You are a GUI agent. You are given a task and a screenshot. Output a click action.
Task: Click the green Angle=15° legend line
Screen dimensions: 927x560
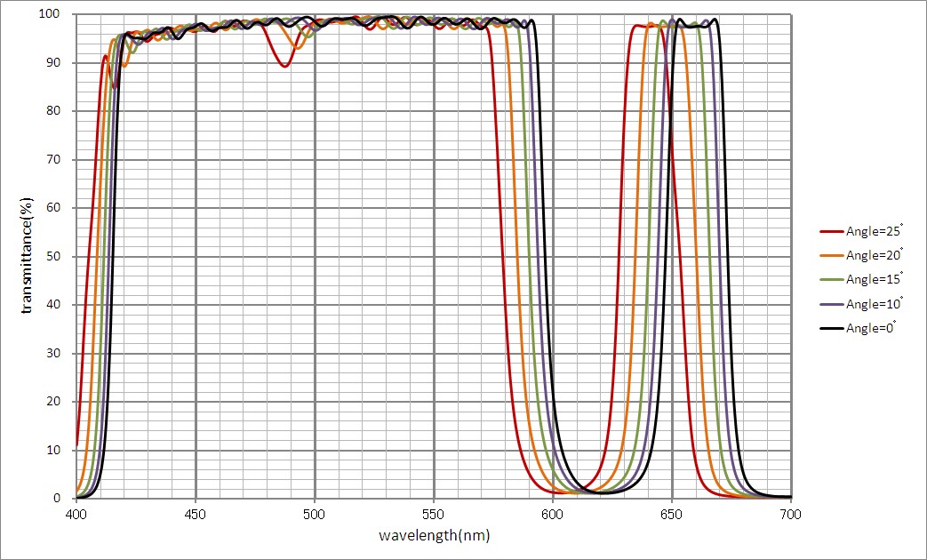tap(830, 279)
